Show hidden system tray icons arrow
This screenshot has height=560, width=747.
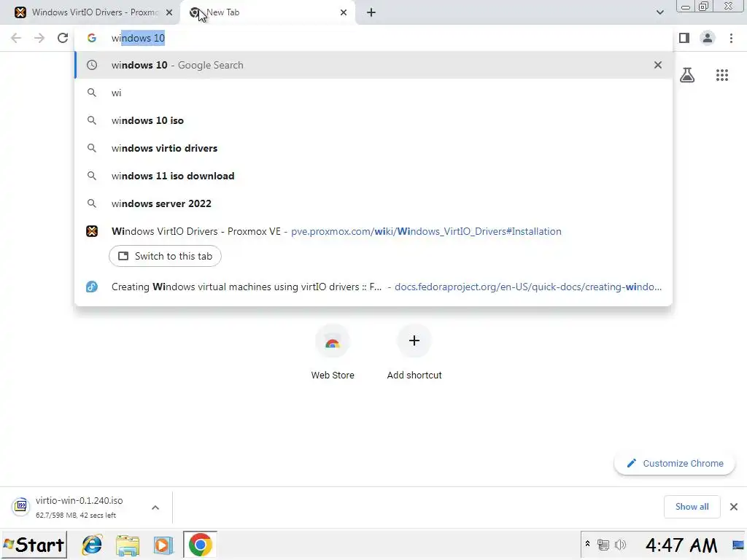tap(587, 544)
